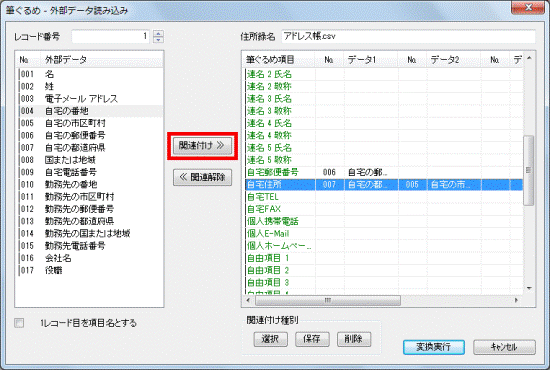Select the highlighted 自宅住所 item row
Viewport: 550px width, 370px height.
click(x=384, y=184)
